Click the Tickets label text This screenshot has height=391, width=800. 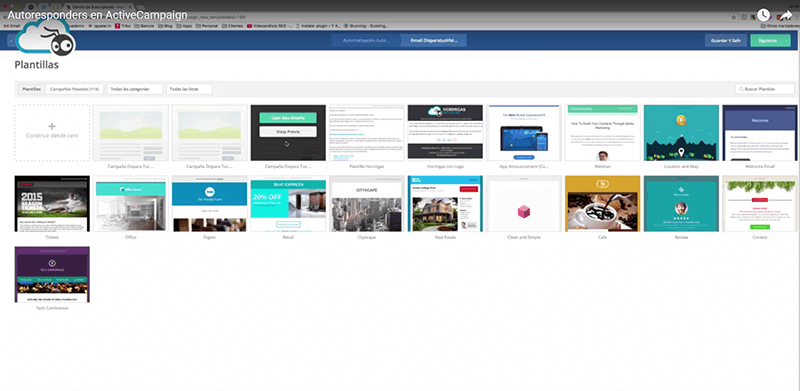[52, 237]
